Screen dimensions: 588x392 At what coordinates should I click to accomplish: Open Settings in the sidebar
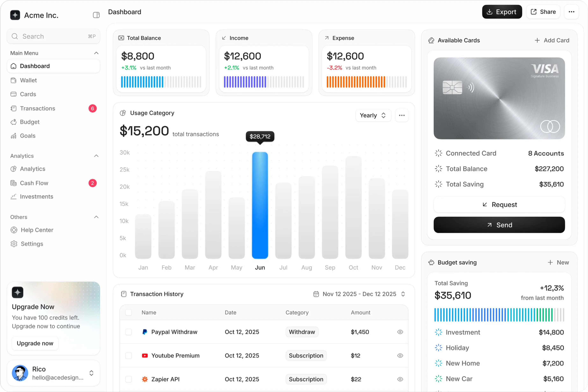coord(53,244)
